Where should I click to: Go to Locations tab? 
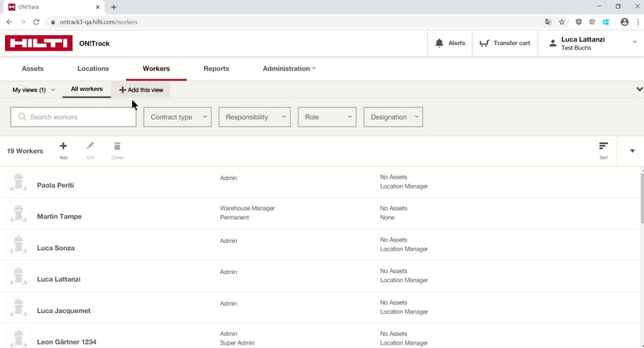point(93,69)
